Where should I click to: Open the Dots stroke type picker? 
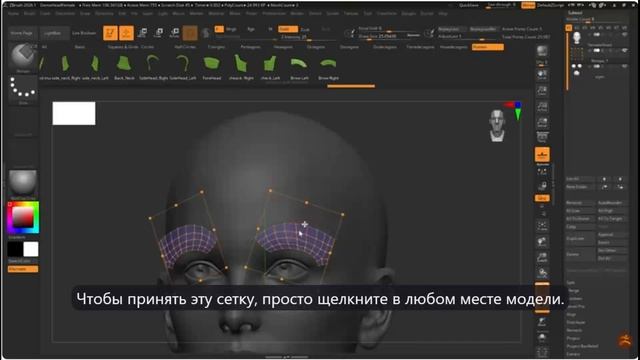point(23,89)
